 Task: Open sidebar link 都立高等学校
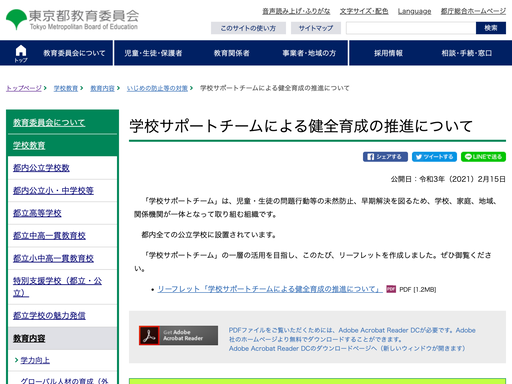37,213
